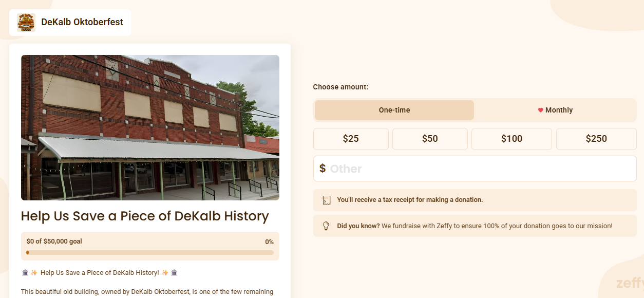Screen dimensions: 644x298
Task: Click the Zeffy watermark logo
Action: (x=630, y=283)
